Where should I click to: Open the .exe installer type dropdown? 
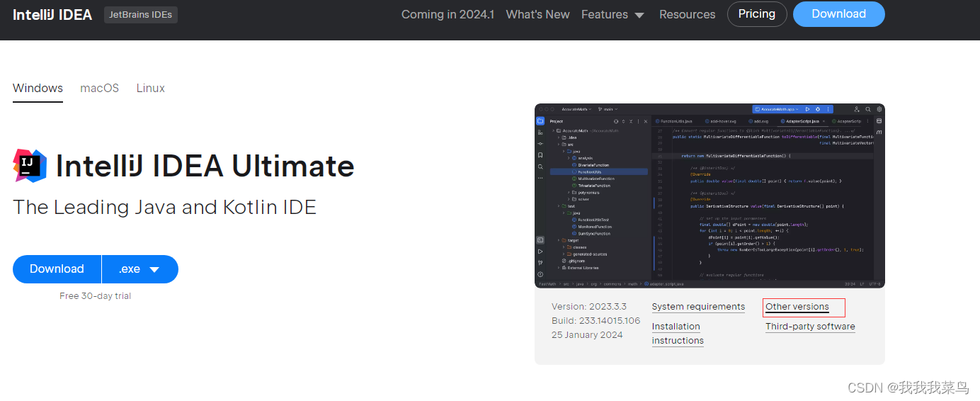pyautogui.click(x=139, y=269)
